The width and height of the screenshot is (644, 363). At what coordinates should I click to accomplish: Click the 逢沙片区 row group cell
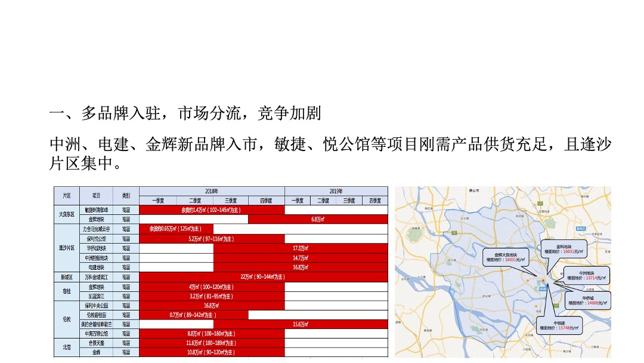click(66, 248)
